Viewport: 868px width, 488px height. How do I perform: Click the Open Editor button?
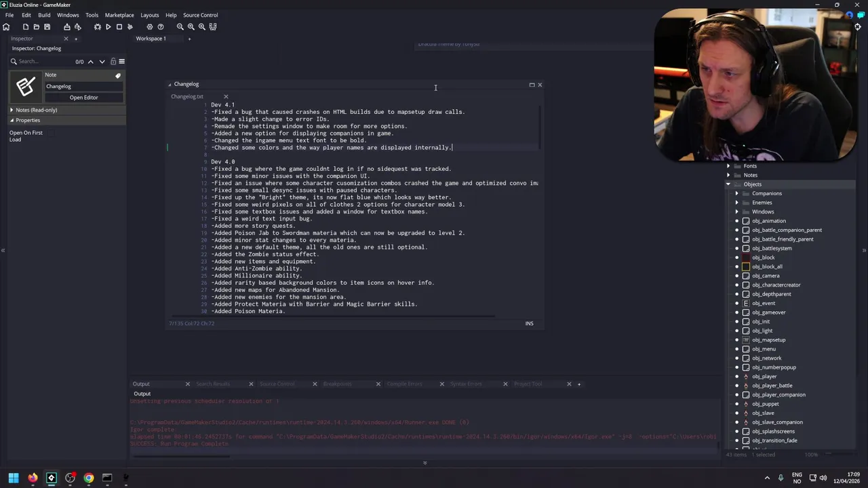click(83, 98)
